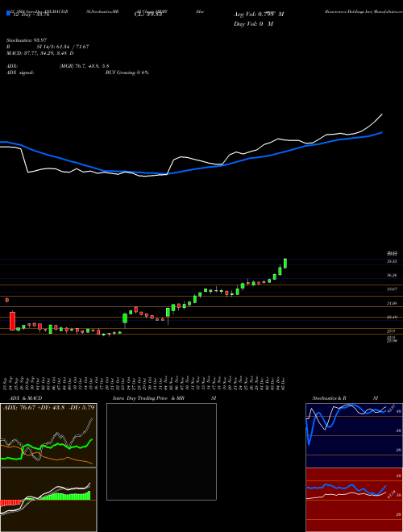Click the '12 Day = 33.76' label
The image size is (403, 532).
(x=30, y=15)
